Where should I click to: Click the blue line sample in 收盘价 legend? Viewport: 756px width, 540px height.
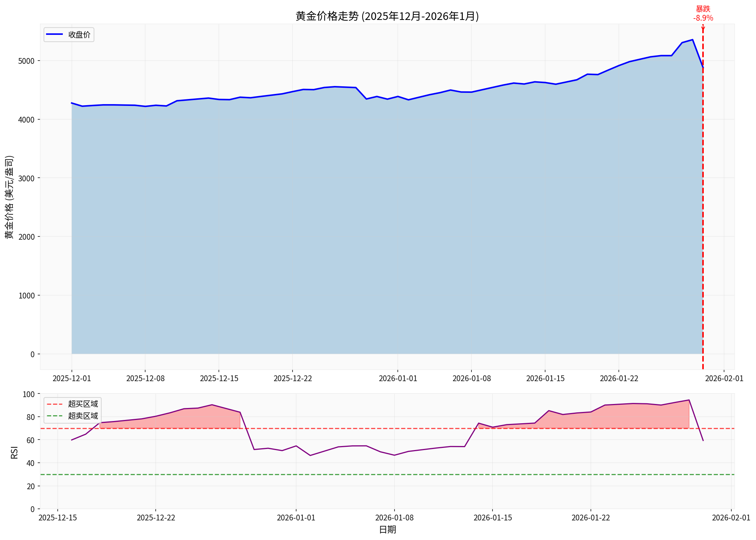[x=54, y=34]
